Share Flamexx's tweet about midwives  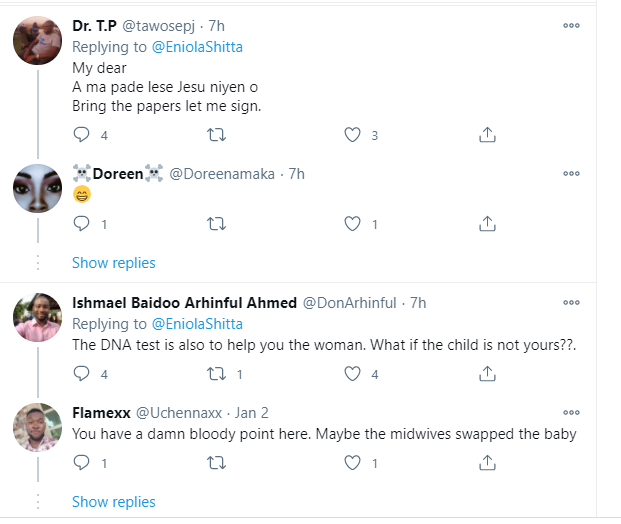[x=486, y=463]
